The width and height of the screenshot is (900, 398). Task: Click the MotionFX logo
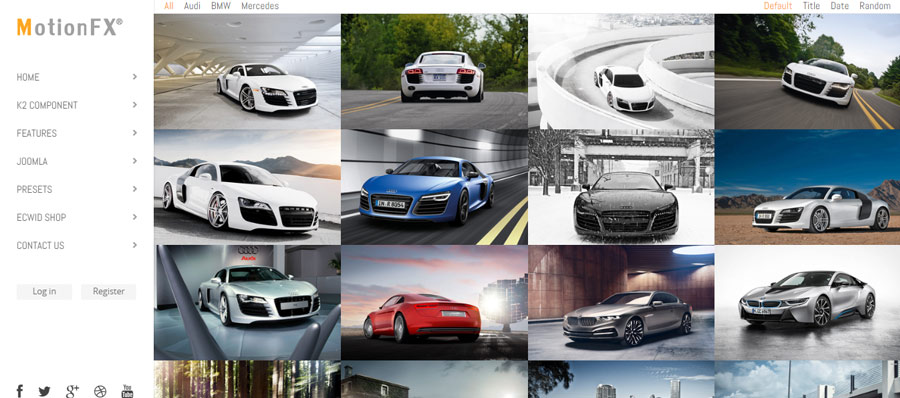click(69, 27)
